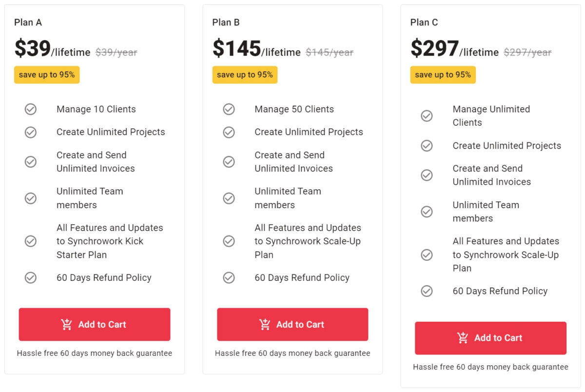Click the Plan B heading
Image resolution: width=585 pixels, height=392 pixels.
226,22
